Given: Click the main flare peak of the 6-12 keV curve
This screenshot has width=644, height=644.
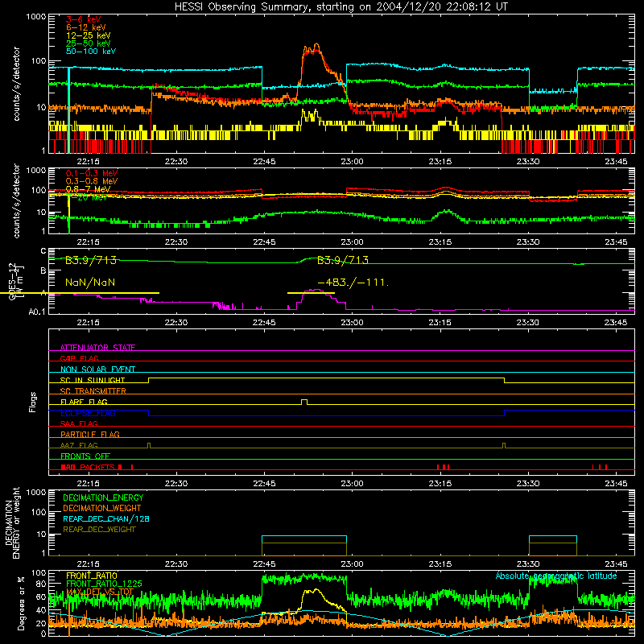Looking at the screenshot, I should coord(316,44).
